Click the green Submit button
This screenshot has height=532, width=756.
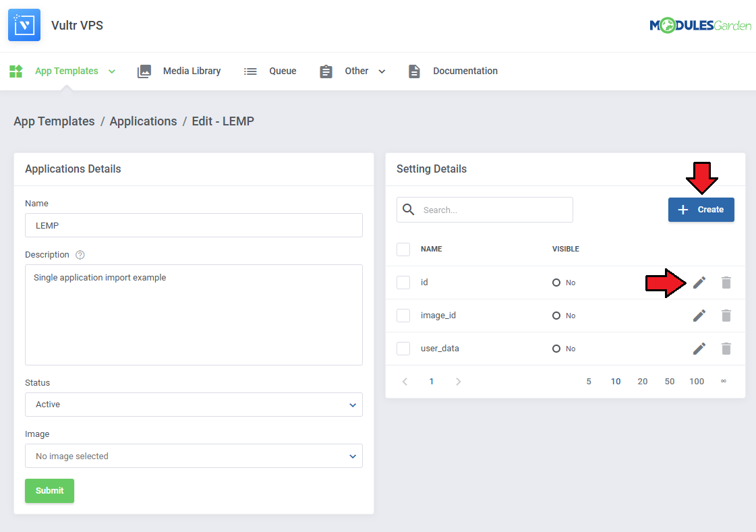click(x=50, y=491)
